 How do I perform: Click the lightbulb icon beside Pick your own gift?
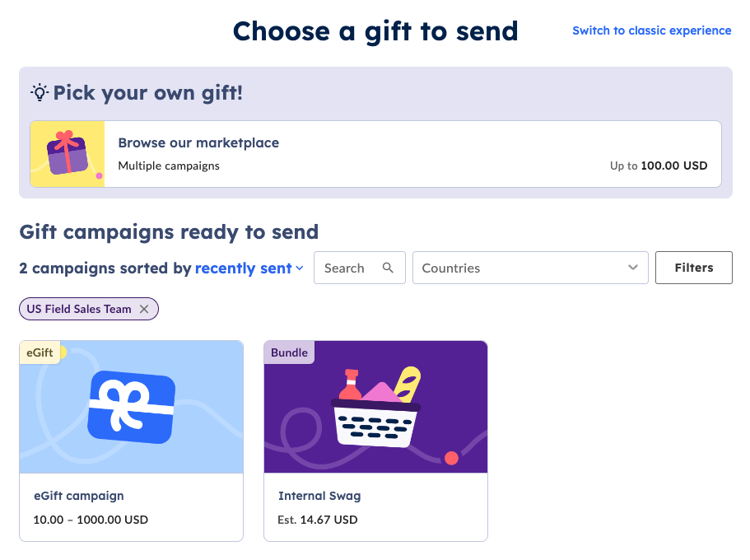click(x=40, y=92)
